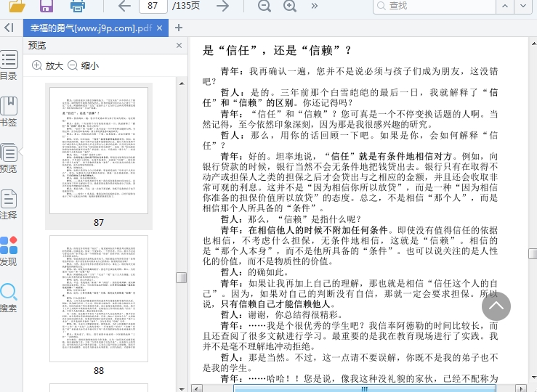This screenshot has width=537, height=392.
Task: Click the zoom in magnifier in toolbar
Action: point(290,6)
